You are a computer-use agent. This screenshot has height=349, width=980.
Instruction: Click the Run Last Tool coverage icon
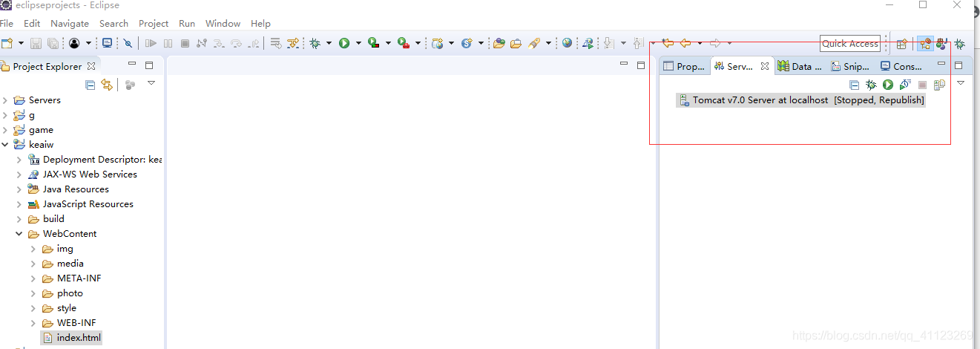click(x=374, y=43)
